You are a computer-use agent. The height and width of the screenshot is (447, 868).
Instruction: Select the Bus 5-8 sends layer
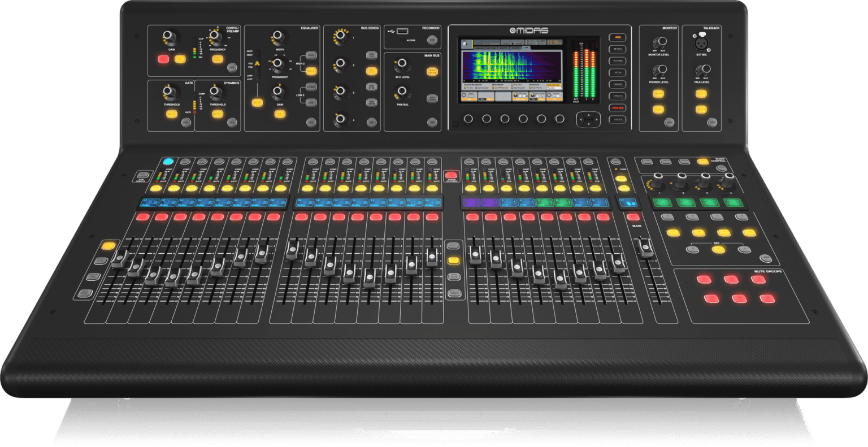[x=372, y=71]
